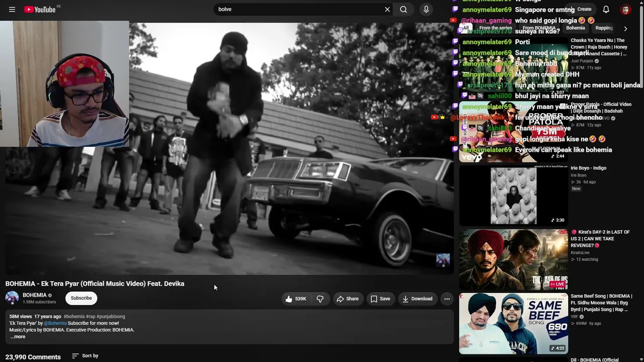Click the Create button
This screenshot has width=644, height=362.
pyautogui.click(x=581, y=10)
